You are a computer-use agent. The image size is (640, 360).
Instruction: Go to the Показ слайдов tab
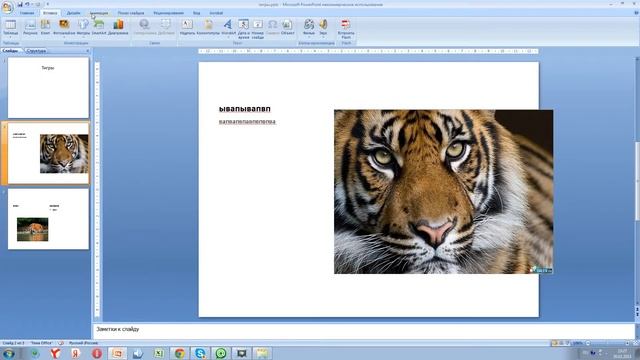click(x=131, y=13)
